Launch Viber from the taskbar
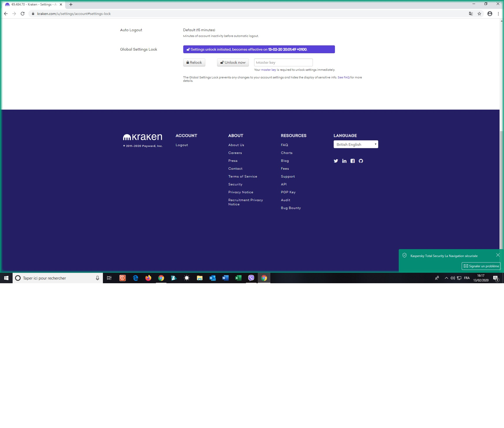This screenshot has height=428, width=504. 251,278
